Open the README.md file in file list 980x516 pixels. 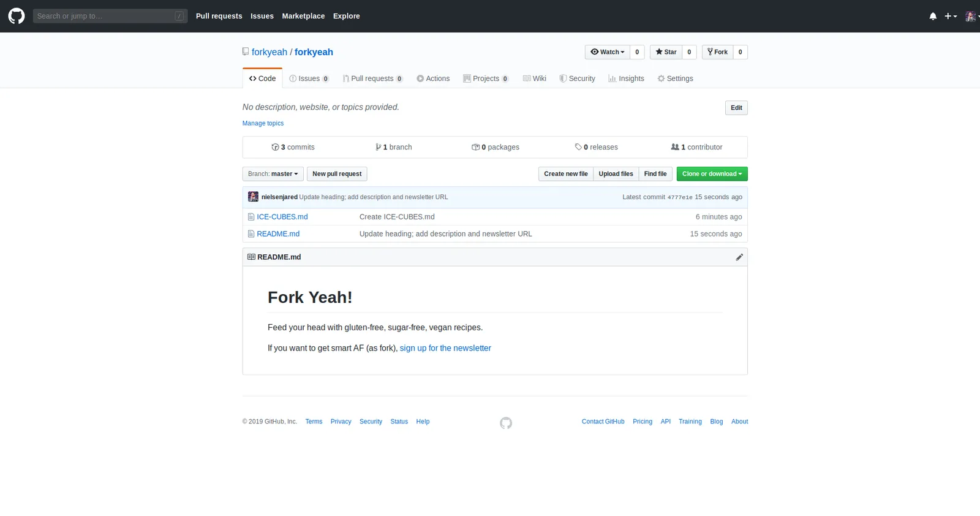coord(278,234)
